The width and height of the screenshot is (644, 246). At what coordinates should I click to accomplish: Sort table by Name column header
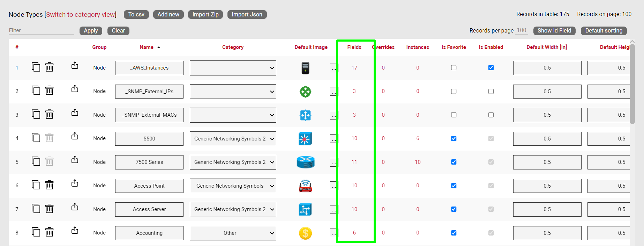[x=147, y=47]
